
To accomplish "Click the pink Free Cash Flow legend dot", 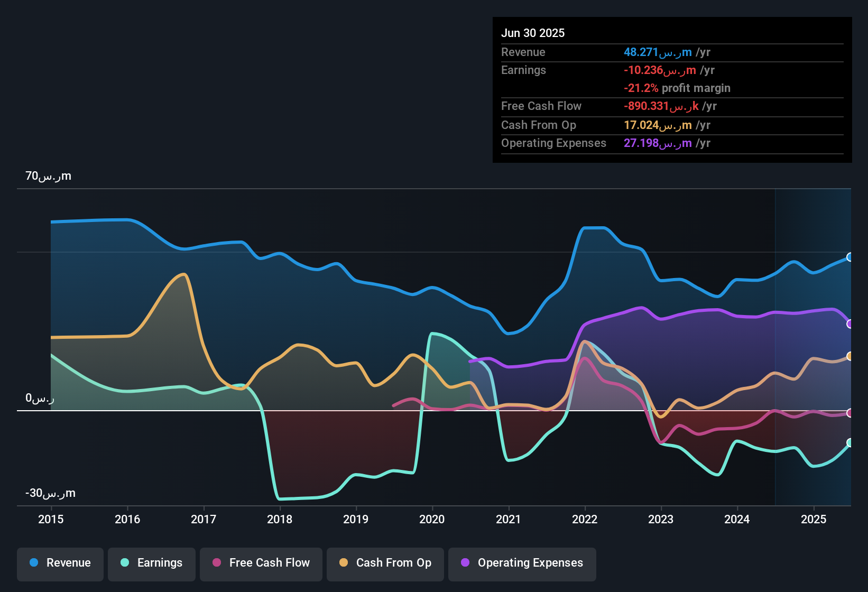I will click(x=217, y=563).
